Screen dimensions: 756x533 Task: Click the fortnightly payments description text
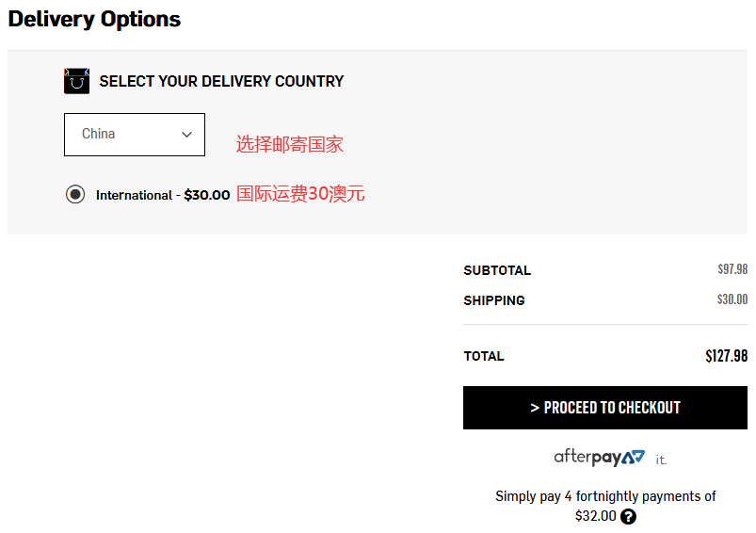[605, 496]
